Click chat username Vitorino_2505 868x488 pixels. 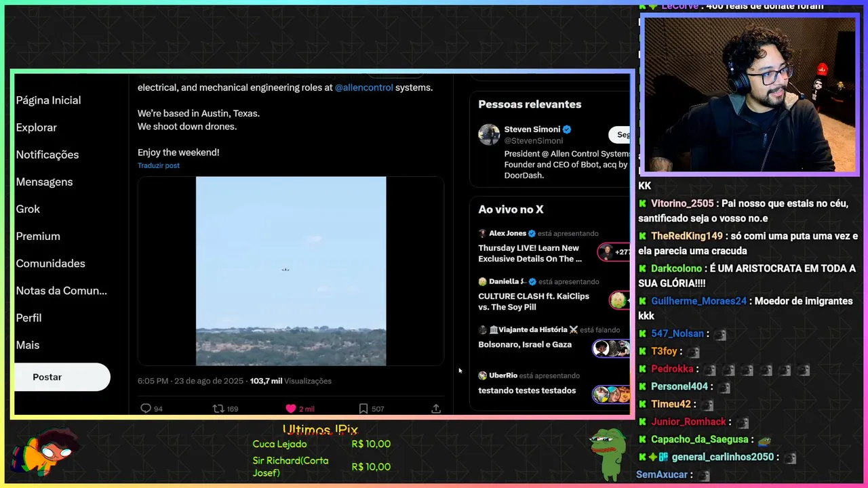pos(682,203)
